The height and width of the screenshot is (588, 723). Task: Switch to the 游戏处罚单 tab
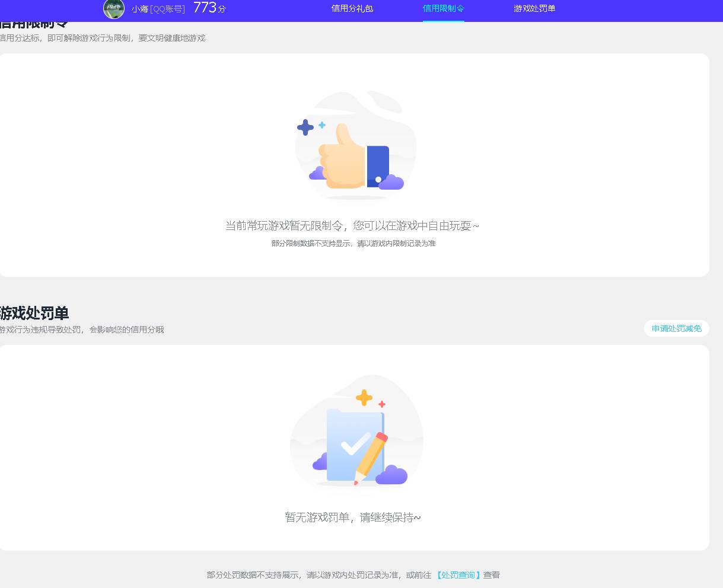533,9
